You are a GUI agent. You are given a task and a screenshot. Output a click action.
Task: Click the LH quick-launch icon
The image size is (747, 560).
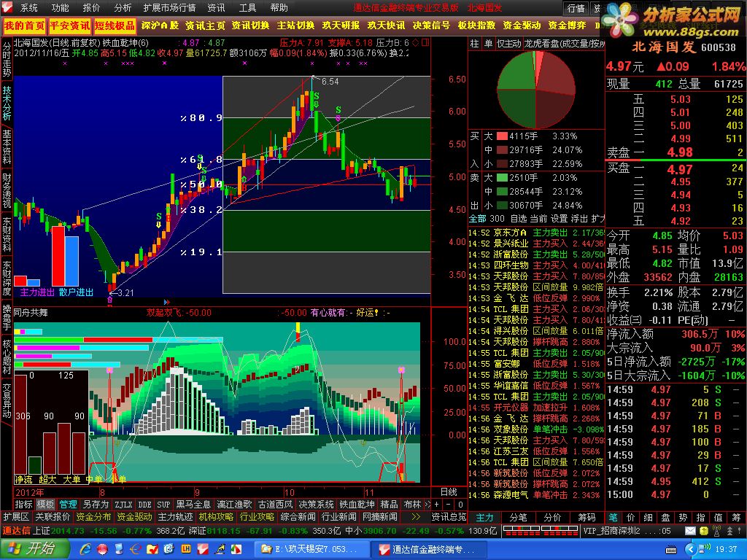(186, 549)
